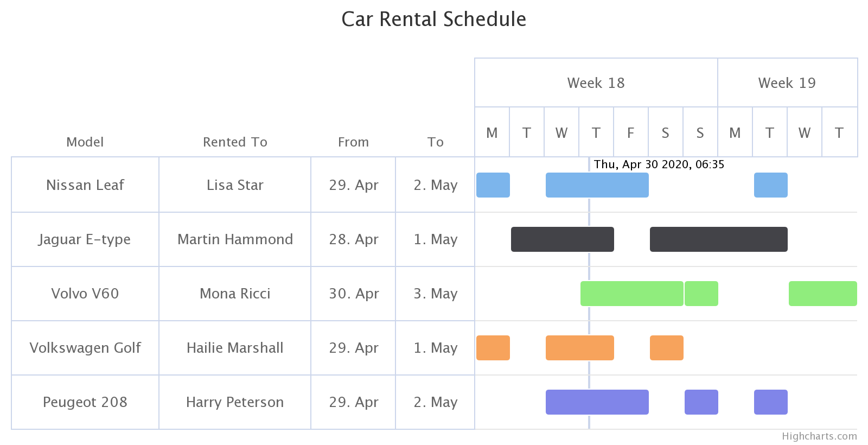Click the Martin Hammond renter cell
Viewport: 868px width, 445px height.
pos(235,239)
